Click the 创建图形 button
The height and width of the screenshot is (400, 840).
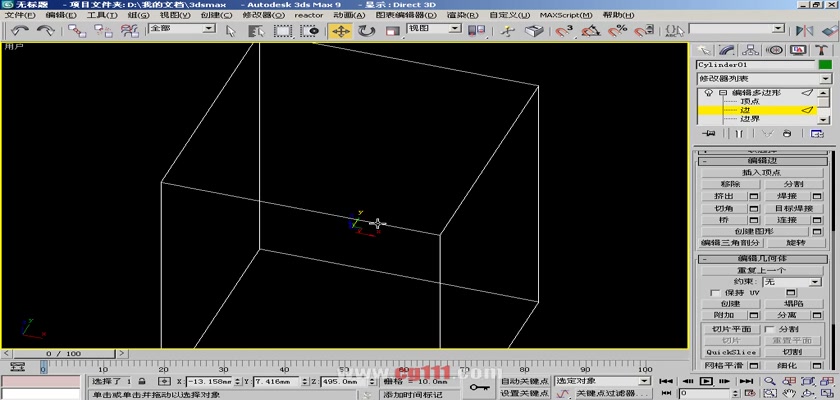click(x=755, y=232)
